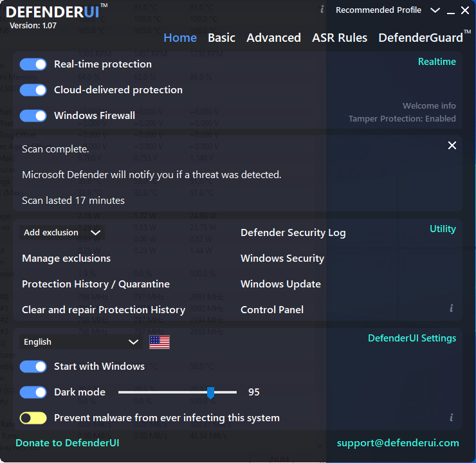476x463 pixels.
Task: Click the dark mode transparency slider handle
Action: pyautogui.click(x=211, y=393)
